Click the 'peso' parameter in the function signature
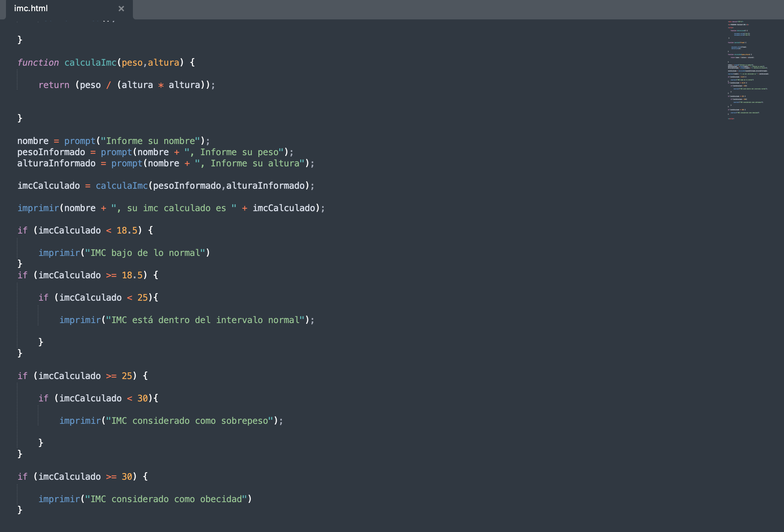The height and width of the screenshot is (532, 784). coord(132,62)
